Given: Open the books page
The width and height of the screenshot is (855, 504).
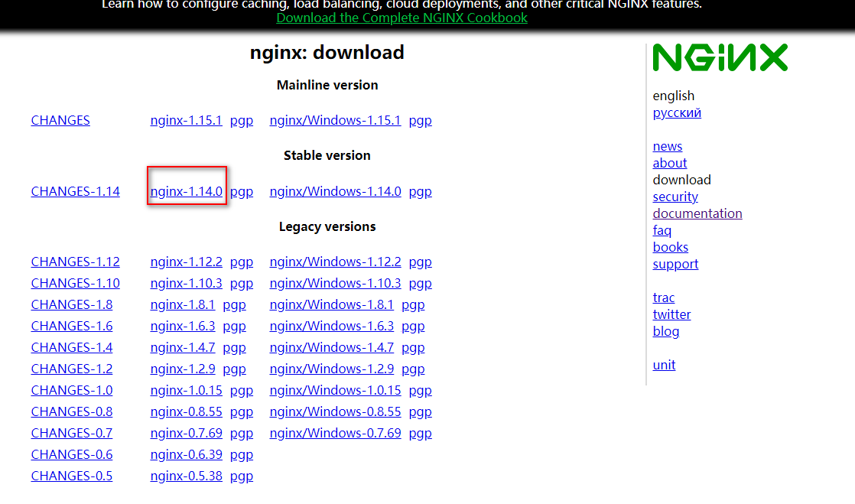Looking at the screenshot, I should [670, 247].
